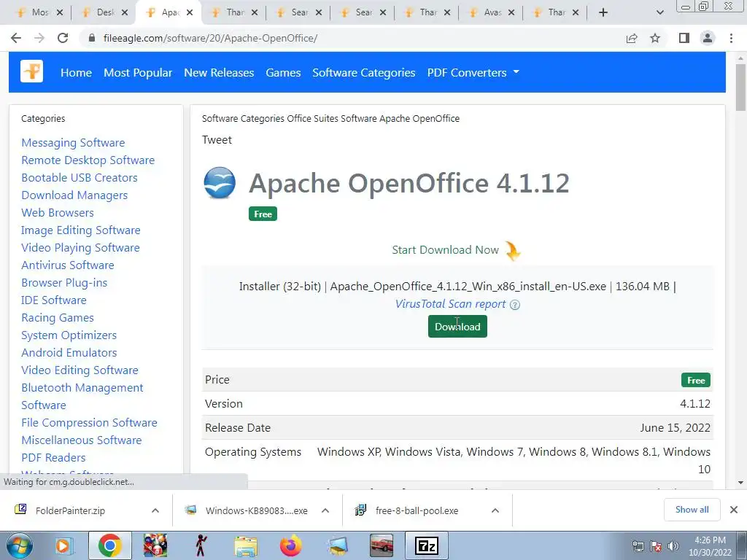Open Windows Media Player taskbar icon
Viewport: 747px width, 560px height.
pyautogui.click(x=63, y=545)
